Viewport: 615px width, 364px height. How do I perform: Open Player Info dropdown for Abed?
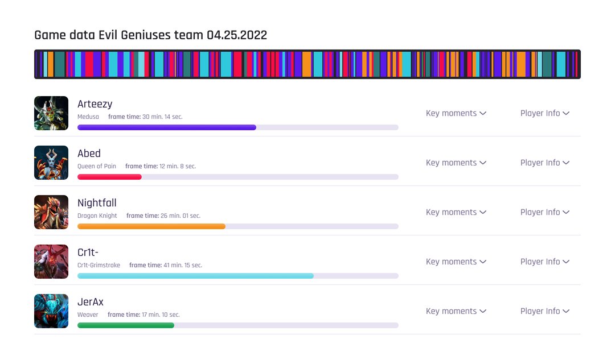point(545,163)
